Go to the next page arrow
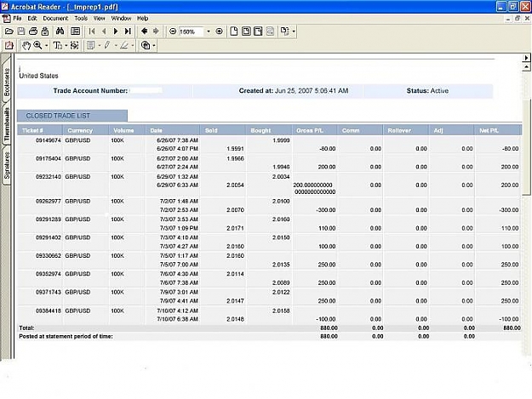The image size is (532, 399). click(116, 31)
